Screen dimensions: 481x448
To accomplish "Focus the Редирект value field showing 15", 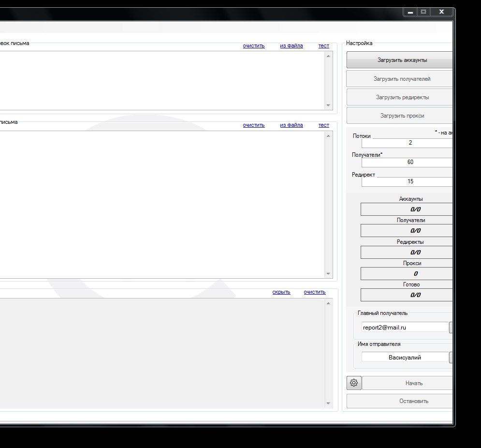I will point(407,181).
